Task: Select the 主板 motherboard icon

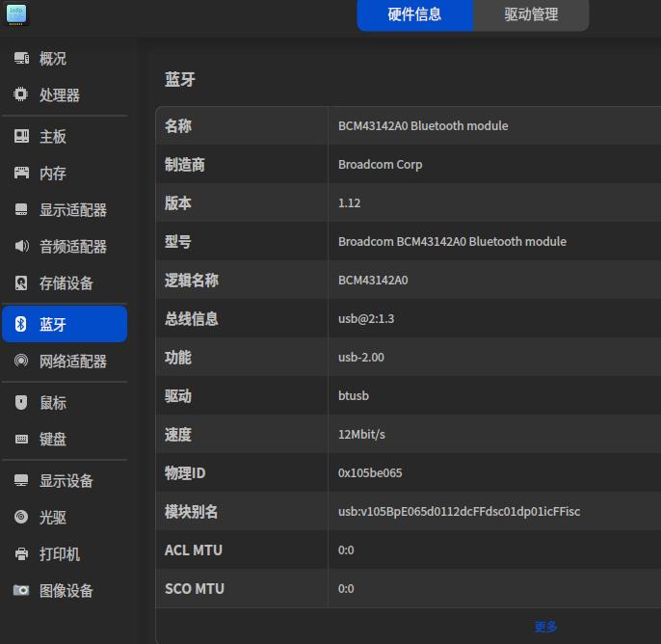Action: click(21, 136)
